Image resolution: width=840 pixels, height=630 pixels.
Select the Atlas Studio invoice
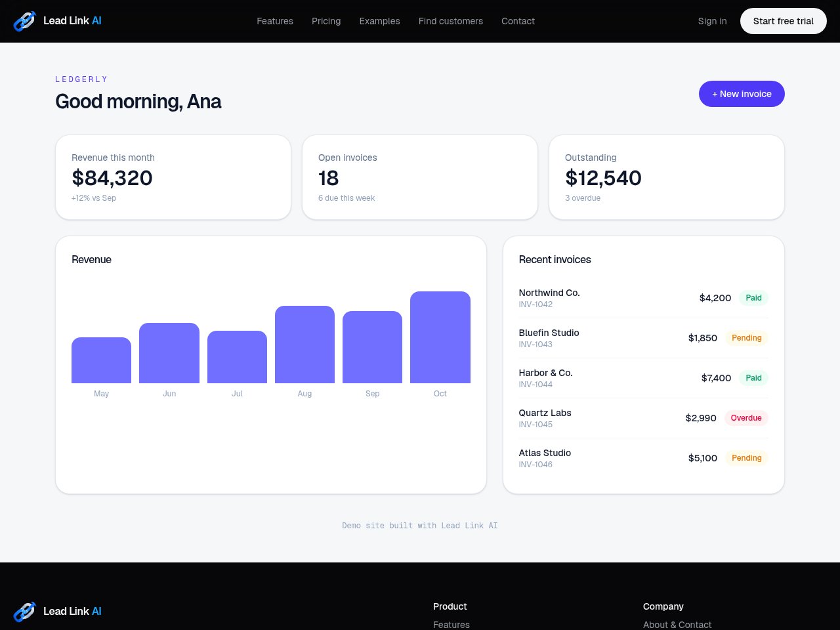pyautogui.click(x=643, y=458)
